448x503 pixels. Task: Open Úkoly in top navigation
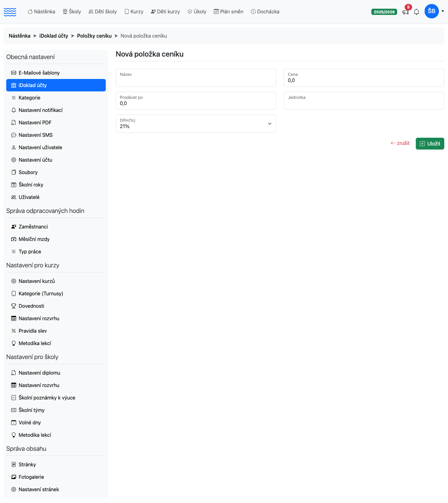click(x=197, y=12)
